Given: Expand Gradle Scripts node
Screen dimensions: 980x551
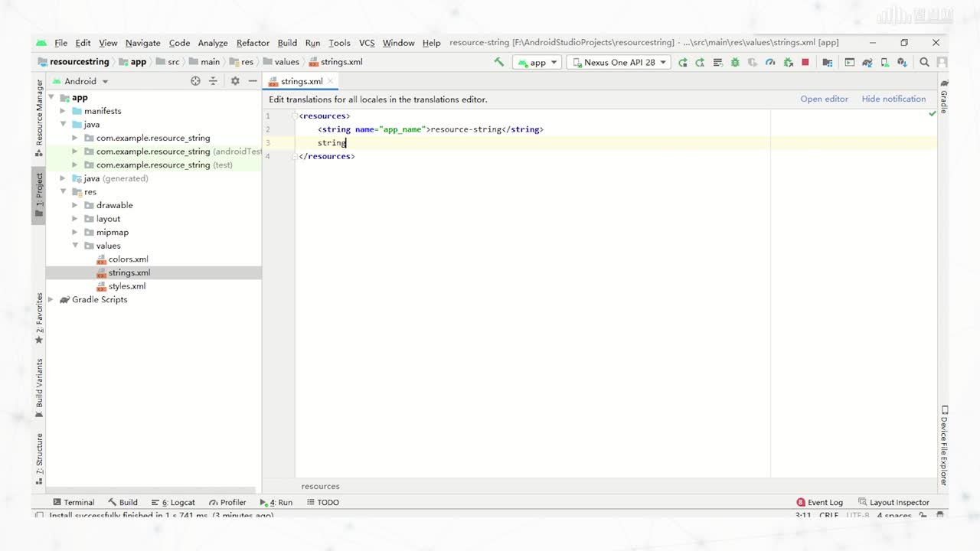Looking at the screenshot, I should 51,299.
